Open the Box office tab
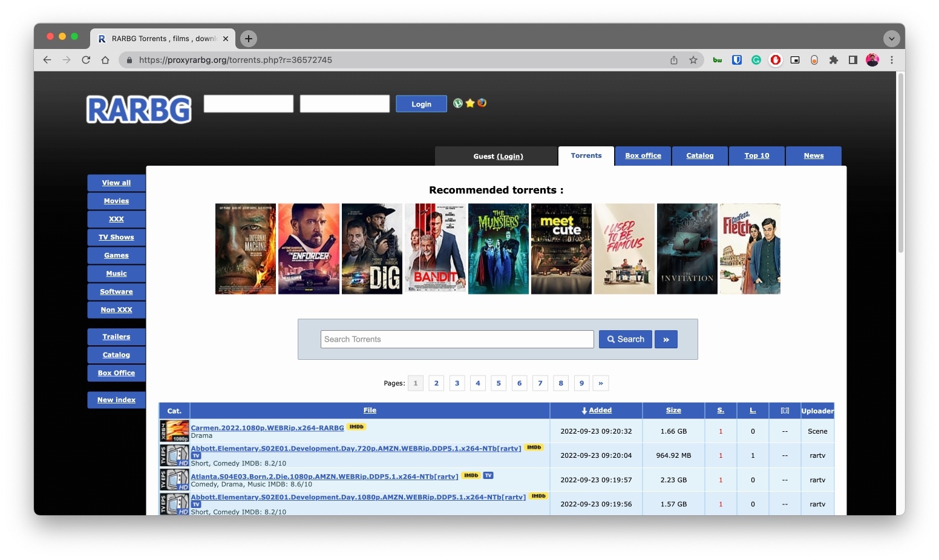Image resolution: width=939 pixels, height=560 pixels. pos(643,155)
